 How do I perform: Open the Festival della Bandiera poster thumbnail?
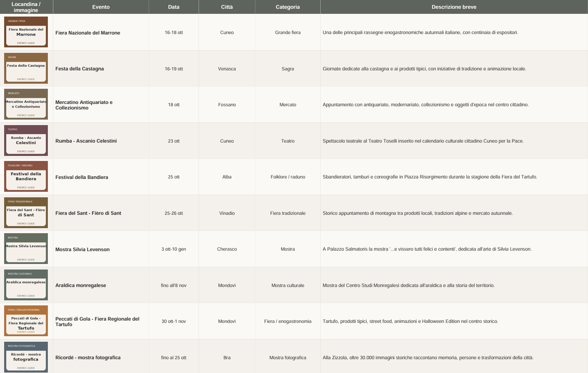tap(26, 177)
